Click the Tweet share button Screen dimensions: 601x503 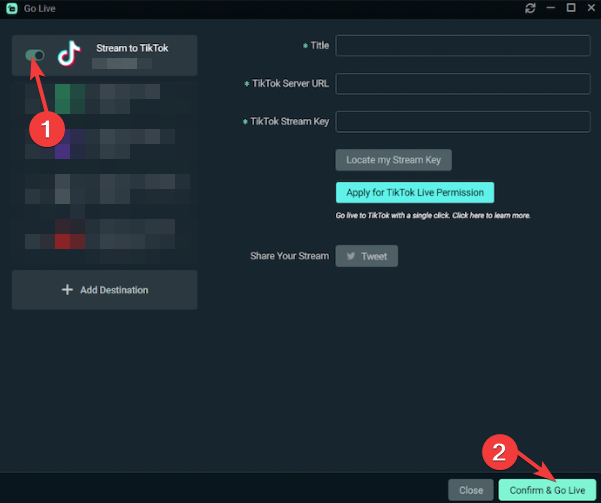366,256
